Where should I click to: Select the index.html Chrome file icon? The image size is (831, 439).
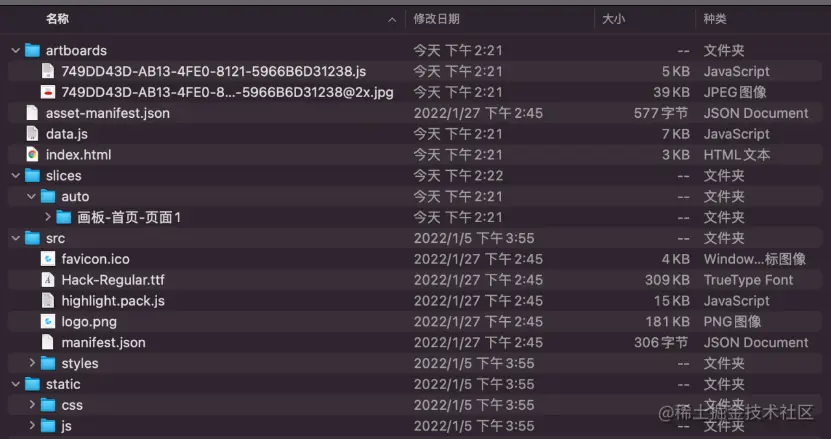pyautogui.click(x=32, y=155)
